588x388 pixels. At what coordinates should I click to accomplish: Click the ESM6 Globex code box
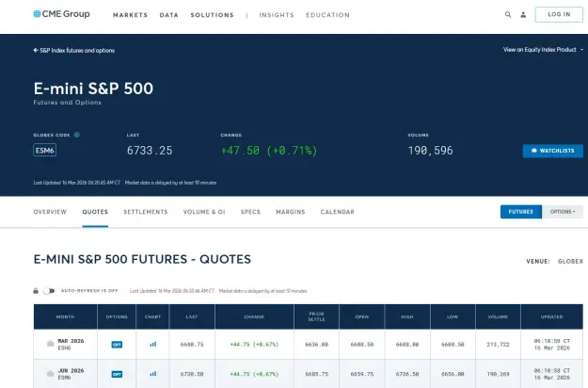44,150
